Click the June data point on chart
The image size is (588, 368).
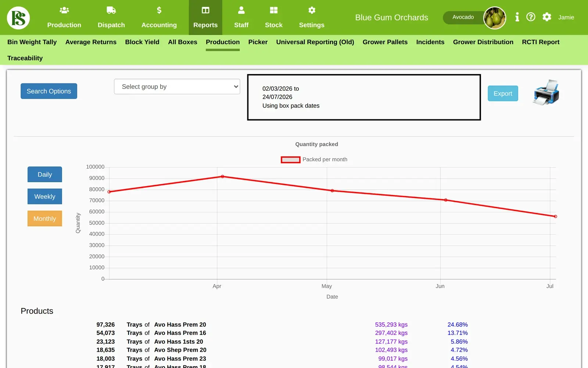click(x=446, y=200)
